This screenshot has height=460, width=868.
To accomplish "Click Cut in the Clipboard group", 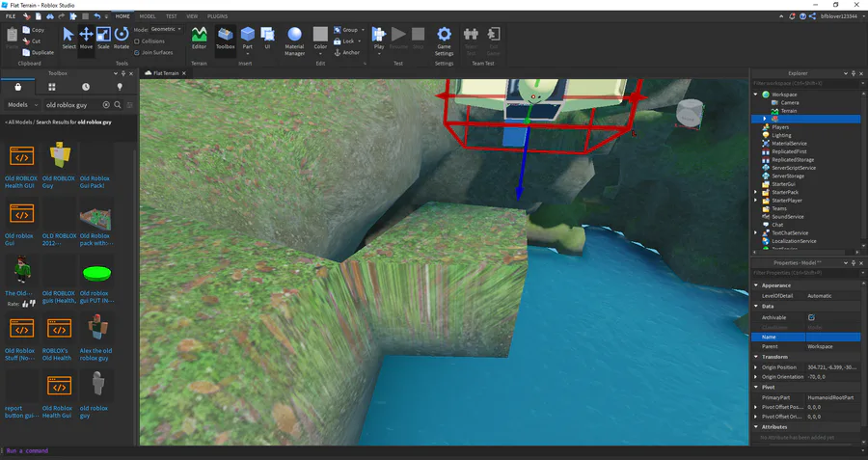I will tap(32, 41).
